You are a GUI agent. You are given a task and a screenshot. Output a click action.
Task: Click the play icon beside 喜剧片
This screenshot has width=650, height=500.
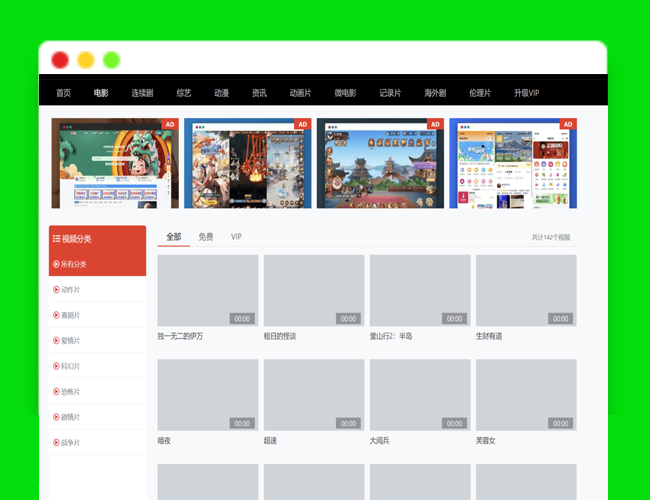[56, 315]
